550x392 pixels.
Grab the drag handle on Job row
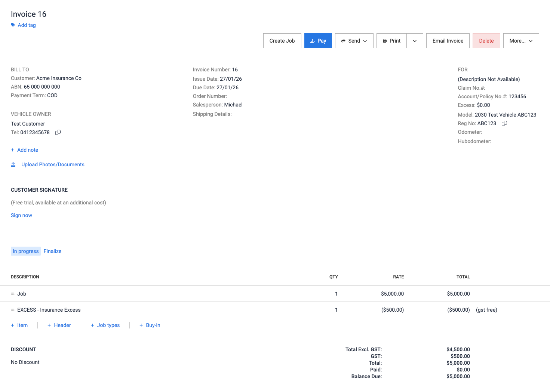[13, 294]
